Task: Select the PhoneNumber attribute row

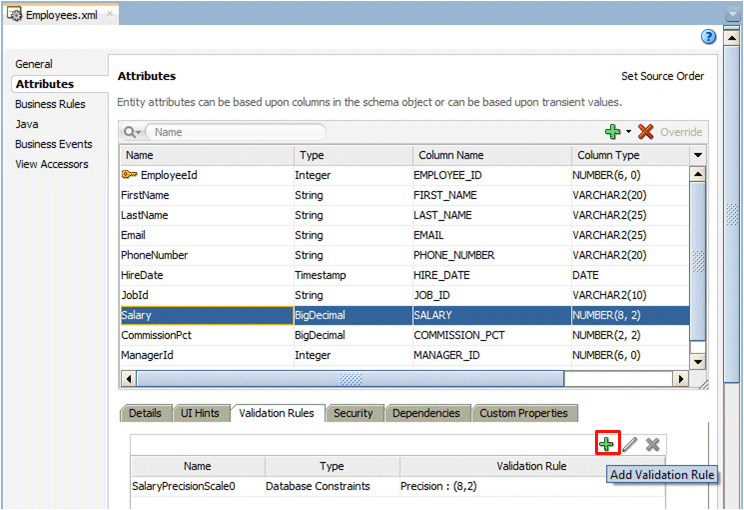Action: tap(405, 255)
